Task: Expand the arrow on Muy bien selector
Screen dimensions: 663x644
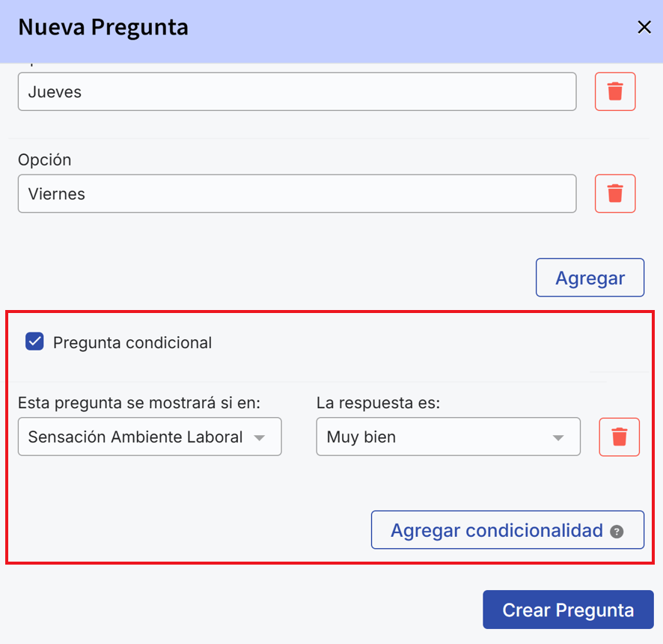Action: pos(558,438)
